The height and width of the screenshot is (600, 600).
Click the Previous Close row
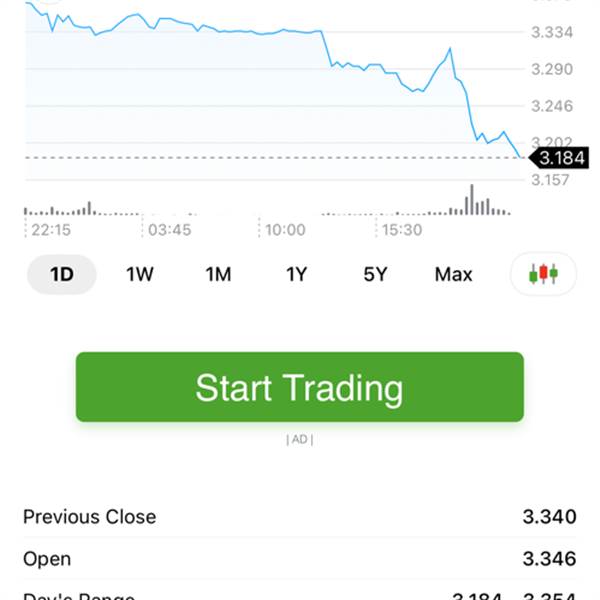tap(300, 517)
